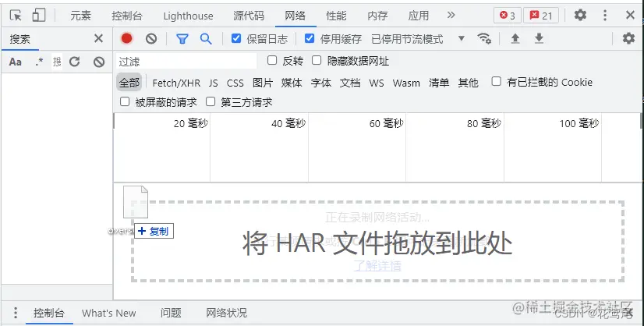
Task: Filter requests by WS
Action: point(377,83)
